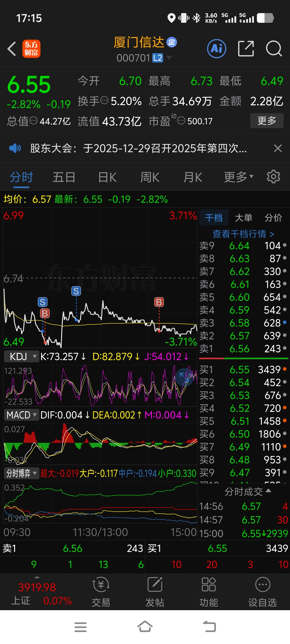Tap the 买5 6.51 order row
The image size is (290, 644).
pos(243,421)
